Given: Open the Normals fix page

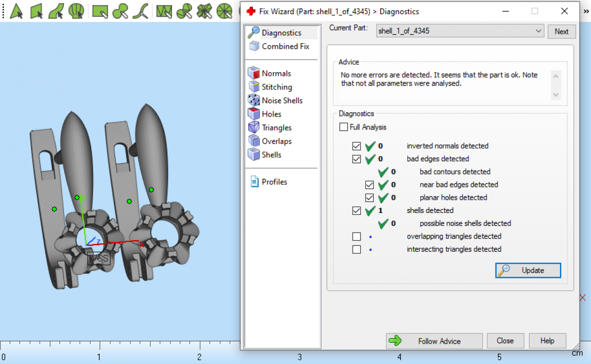Looking at the screenshot, I should [276, 73].
